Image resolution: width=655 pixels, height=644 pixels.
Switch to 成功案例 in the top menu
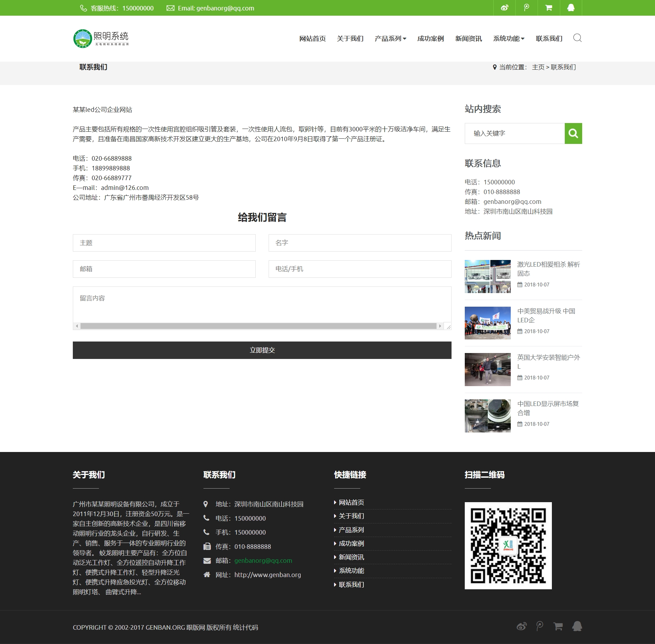point(430,38)
